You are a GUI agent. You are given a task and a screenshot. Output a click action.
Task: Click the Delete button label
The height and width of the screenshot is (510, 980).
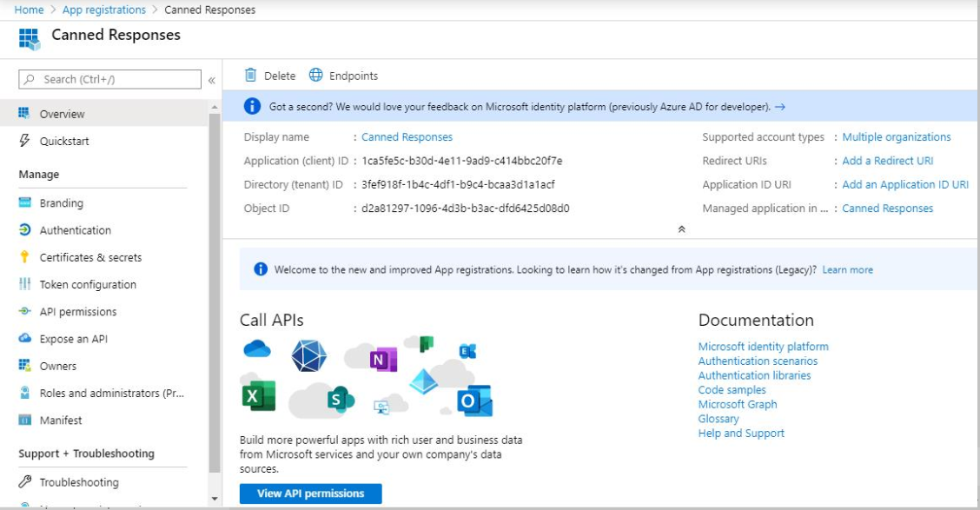[x=280, y=76]
